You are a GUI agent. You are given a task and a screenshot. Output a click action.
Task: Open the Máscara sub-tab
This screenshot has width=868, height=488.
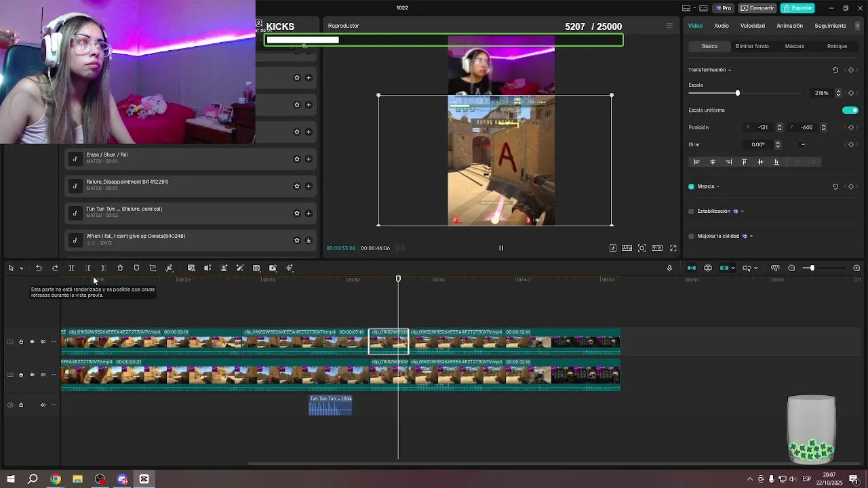pyautogui.click(x=795, y=46)
